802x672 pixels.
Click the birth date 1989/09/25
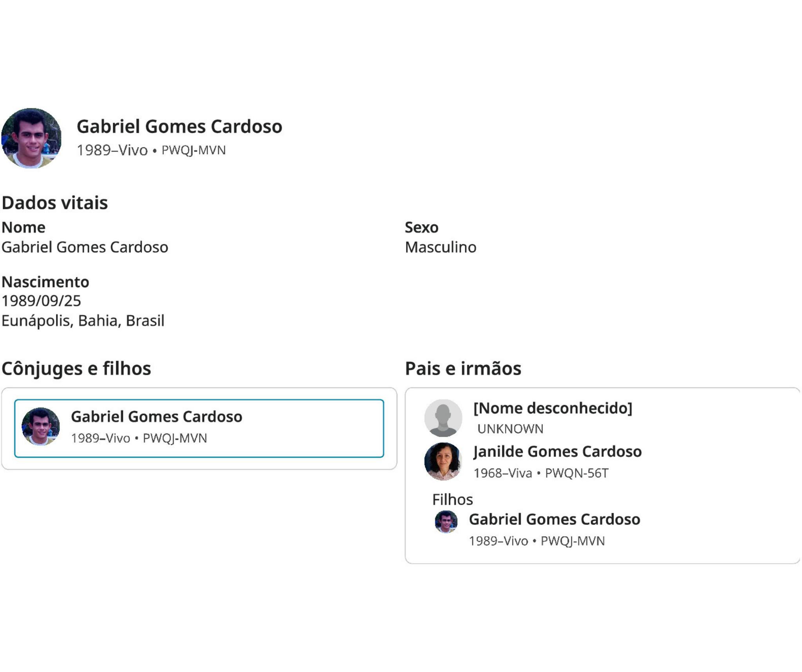[41, 301]
